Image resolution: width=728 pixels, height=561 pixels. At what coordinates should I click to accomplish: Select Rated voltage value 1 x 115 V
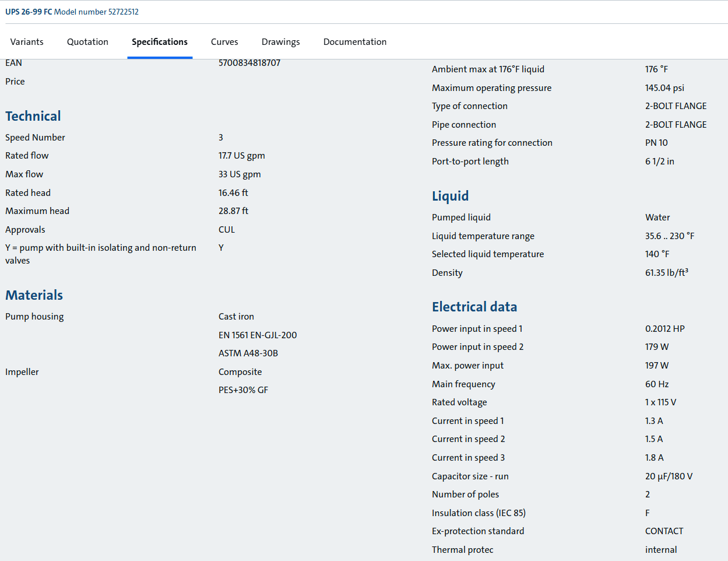(x=660, y=402)
